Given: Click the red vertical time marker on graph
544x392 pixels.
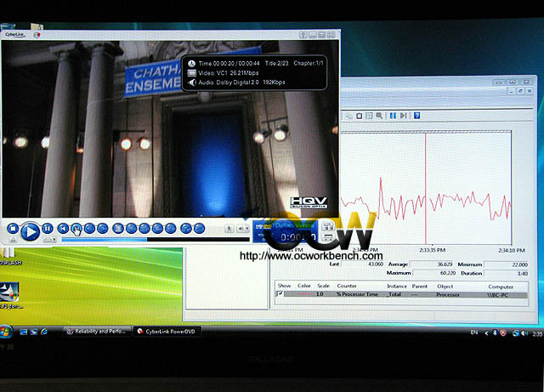Looking at the screenshot, I should pos(426,189).
